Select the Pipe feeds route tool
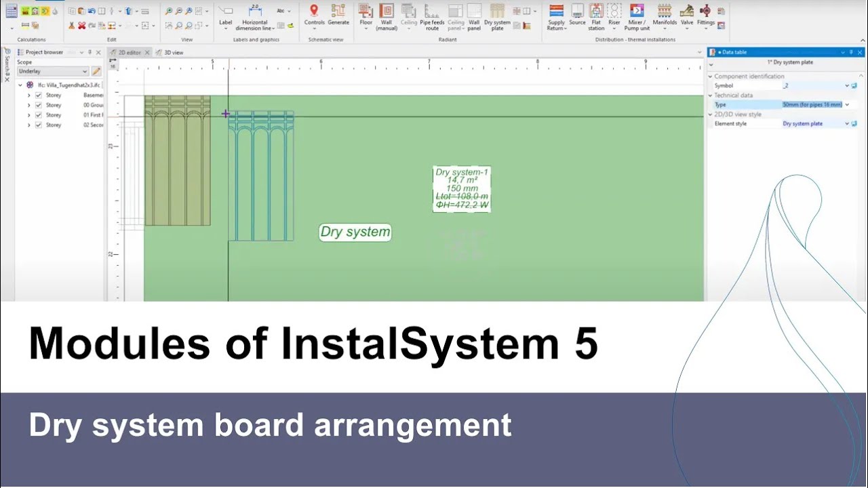The height and width of the screenshot is (488, 868). (432, 18)
